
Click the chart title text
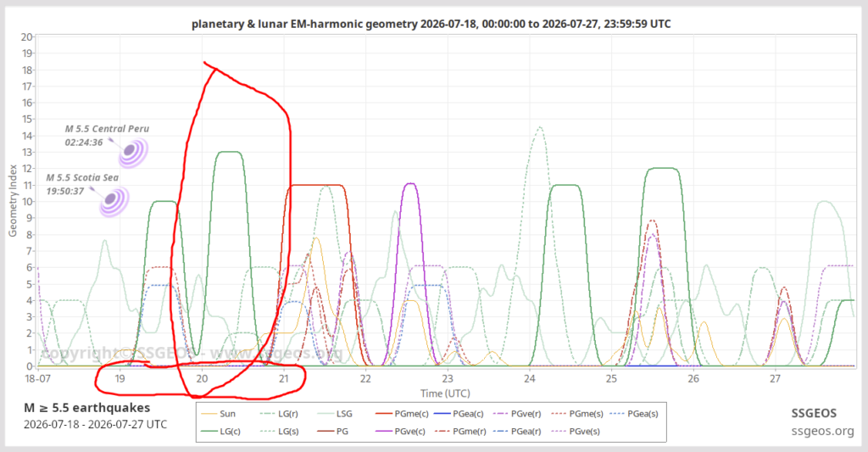[431, 24]
